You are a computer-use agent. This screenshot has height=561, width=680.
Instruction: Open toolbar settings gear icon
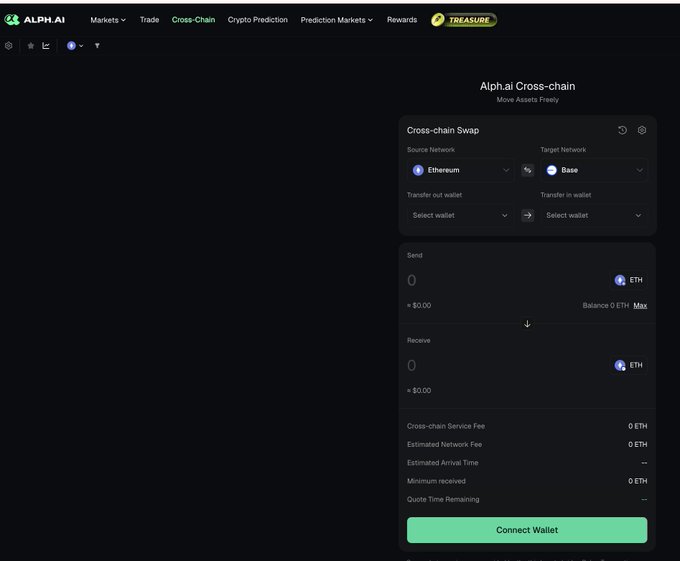9,46
